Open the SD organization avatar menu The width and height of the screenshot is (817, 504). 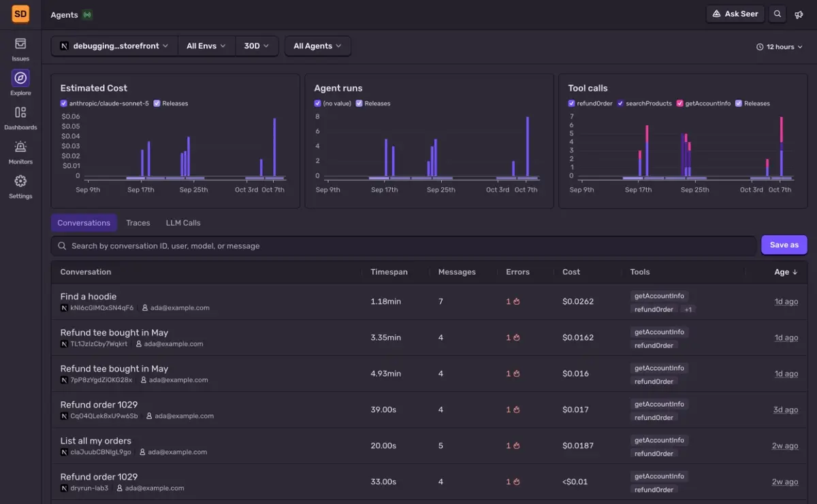click(20, 13)
